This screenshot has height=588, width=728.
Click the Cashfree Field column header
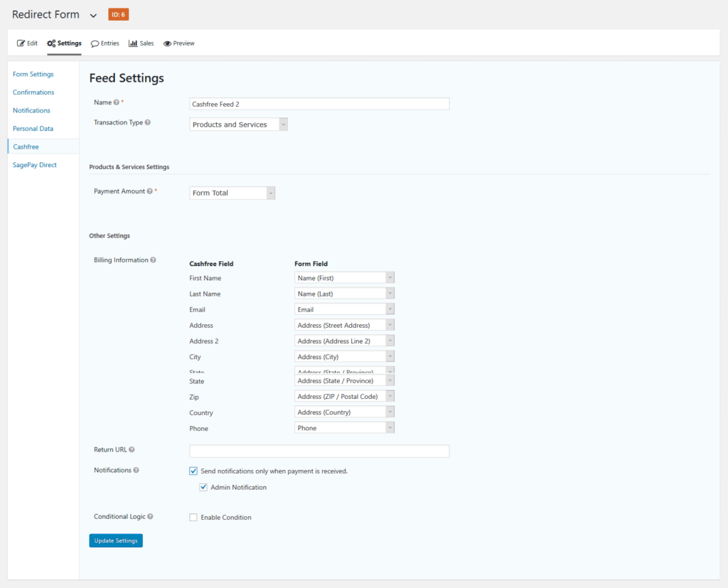(211, 263)
